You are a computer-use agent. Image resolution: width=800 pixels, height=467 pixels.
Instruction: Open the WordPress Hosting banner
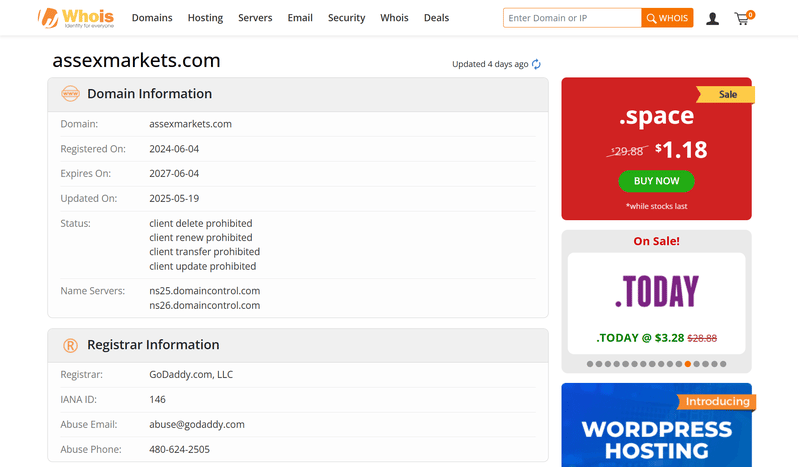657,425
